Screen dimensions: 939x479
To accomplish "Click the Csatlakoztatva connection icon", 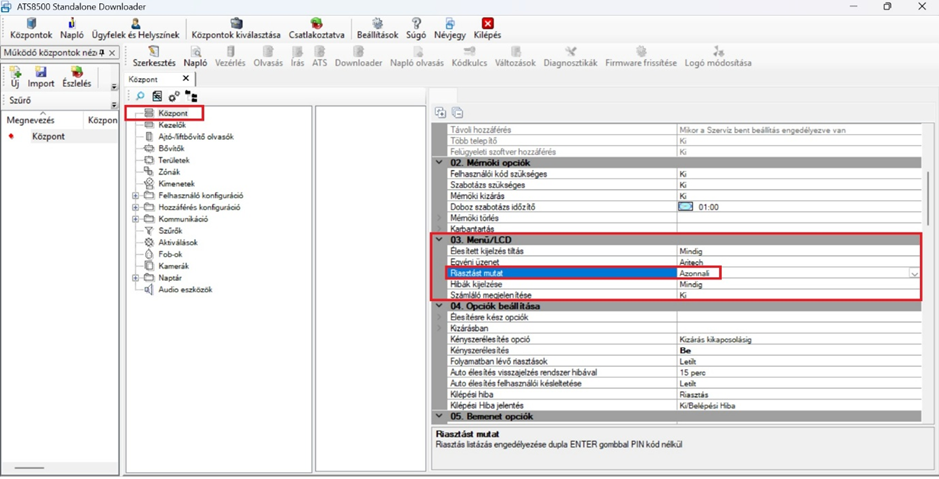I will coord(316,24).
